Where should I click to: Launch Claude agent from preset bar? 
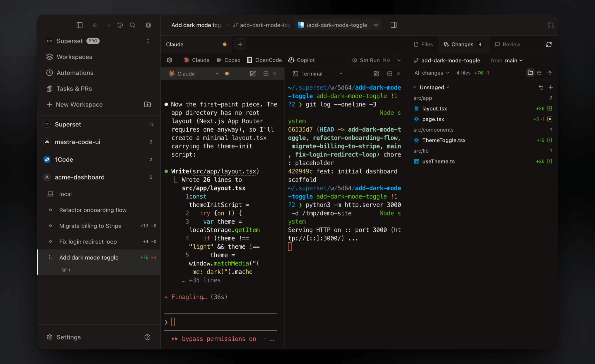[x=196, y=60]
